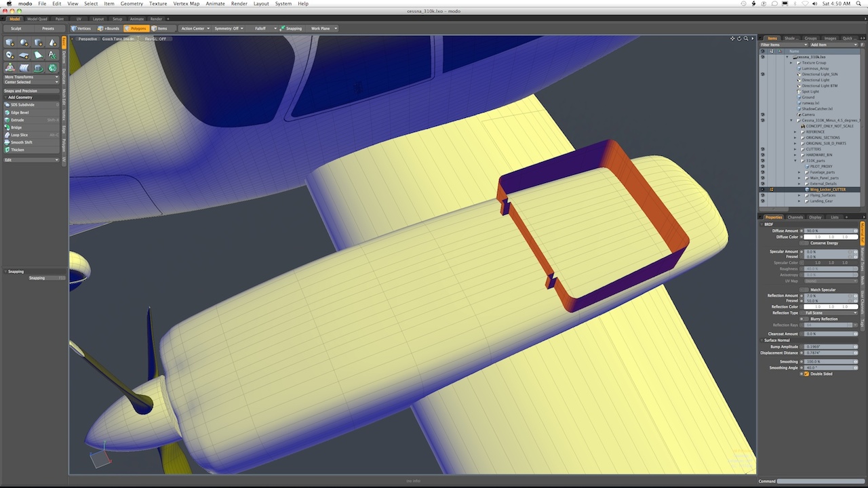This screenshot has width=868, height=488.
Task: Click the Presets button
Action: point(48,28)
